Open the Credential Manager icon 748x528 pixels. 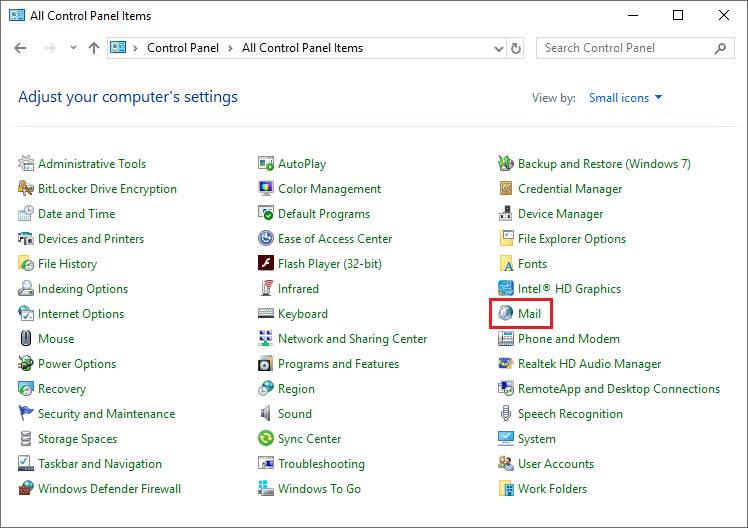506,189
